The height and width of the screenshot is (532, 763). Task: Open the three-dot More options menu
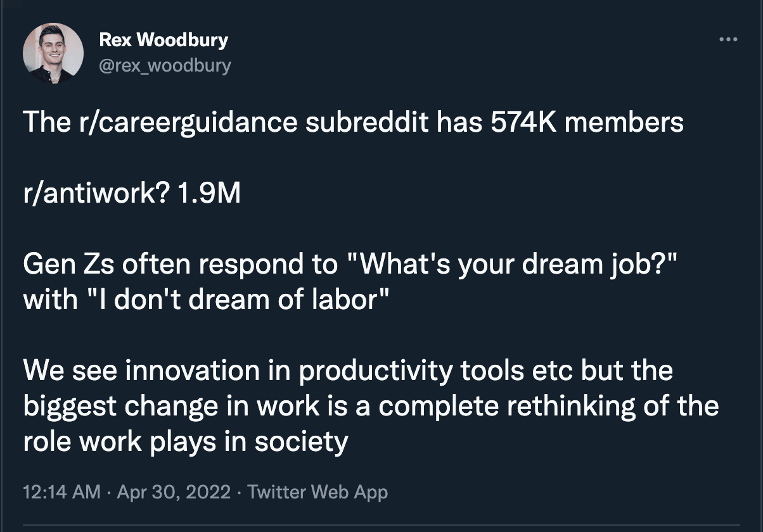click(x=729, y=40)
